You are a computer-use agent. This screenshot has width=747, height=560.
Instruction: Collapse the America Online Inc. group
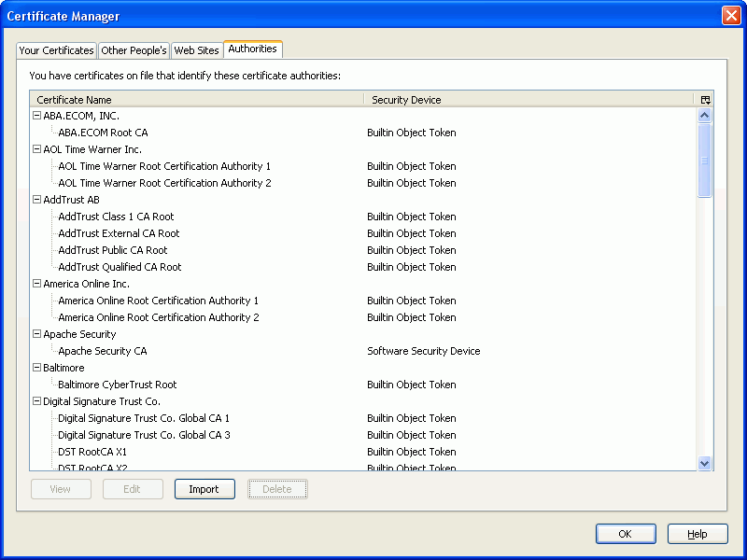point(36,284)
